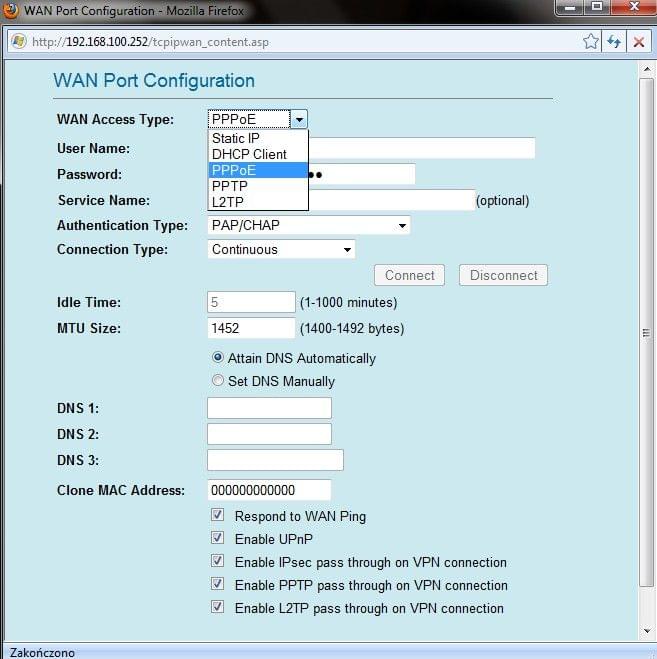This screenshot has width=657, height=659.
Task: Click the Firefox logo in title bar
Action: pos(11,10)
